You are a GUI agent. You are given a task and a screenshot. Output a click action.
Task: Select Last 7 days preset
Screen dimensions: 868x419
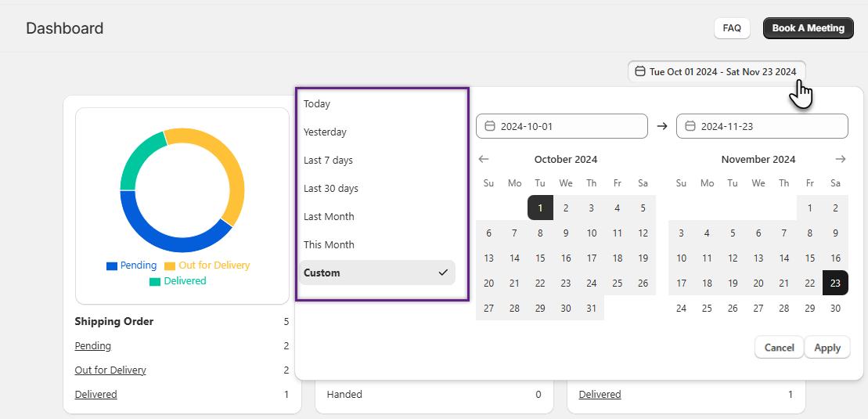[328, 161]
